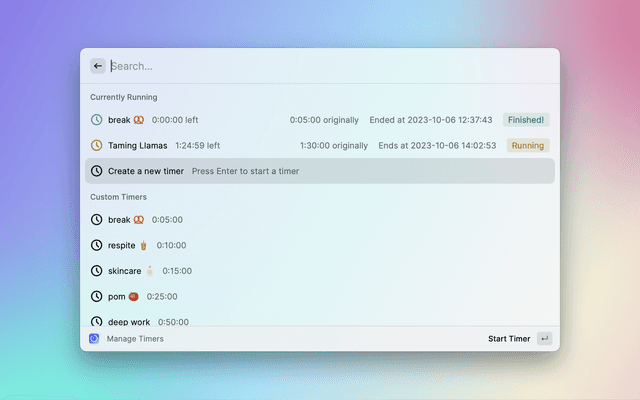Click the green clock icon beside break

tap(97, 120)
